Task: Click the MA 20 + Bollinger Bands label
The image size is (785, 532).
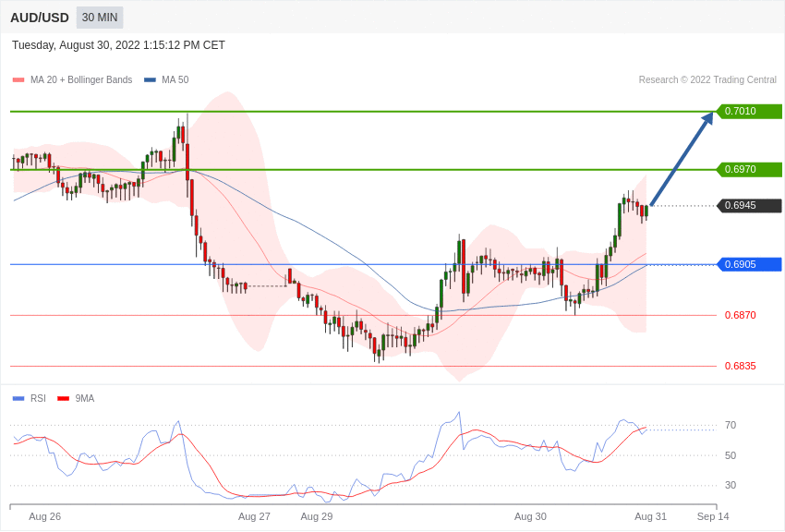Action: pos(81,80)
